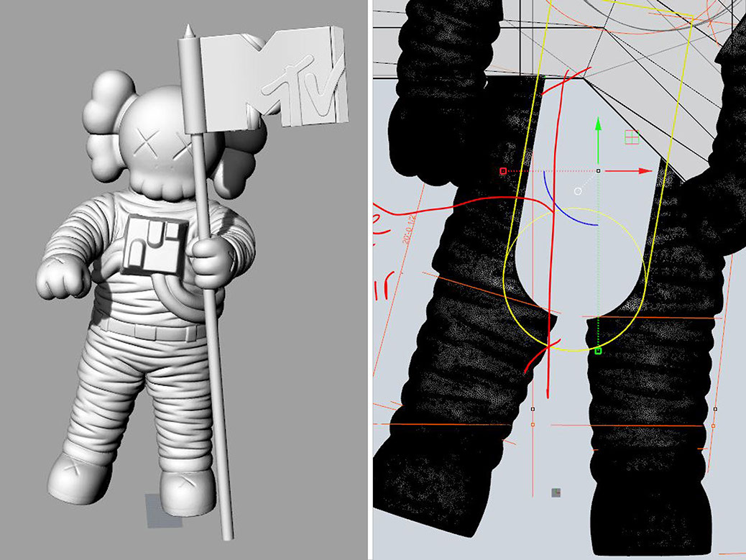The height and width of the screenshot is (560, 746).
Task: Select the astronaut's belt
Action: coord(151,331)
